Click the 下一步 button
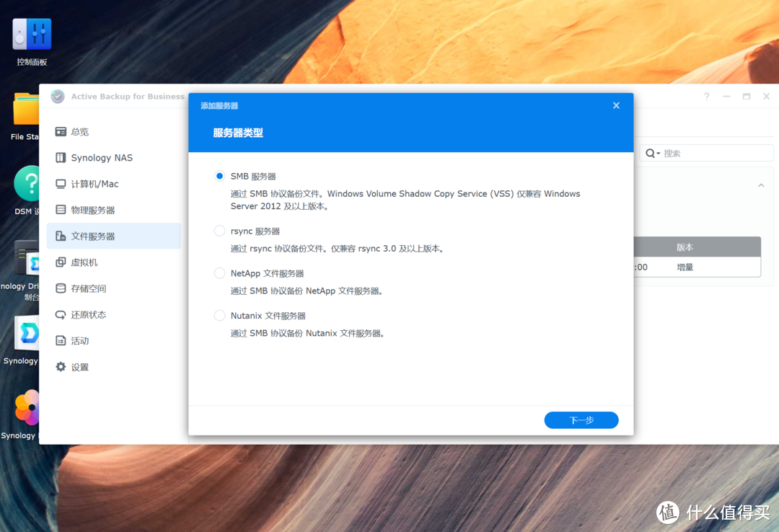Viewport: 779px width, 532px height. coord(581,420)
